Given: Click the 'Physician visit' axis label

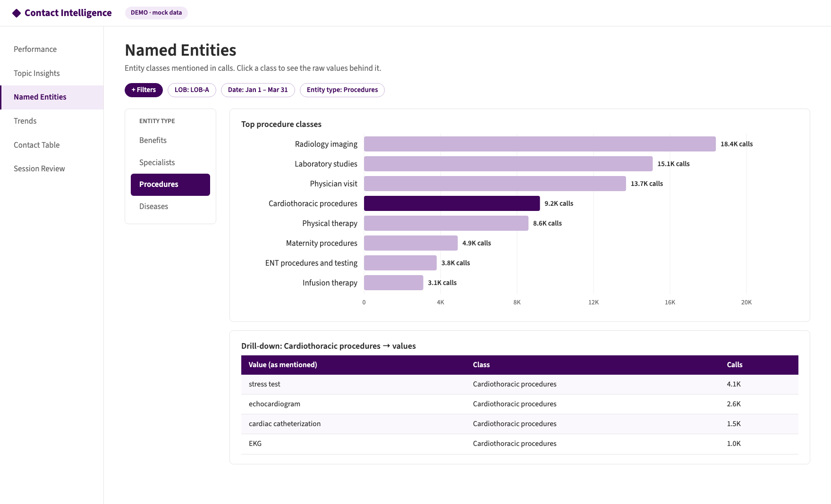Looking at the screenshot, I should (x=333, y=184).
